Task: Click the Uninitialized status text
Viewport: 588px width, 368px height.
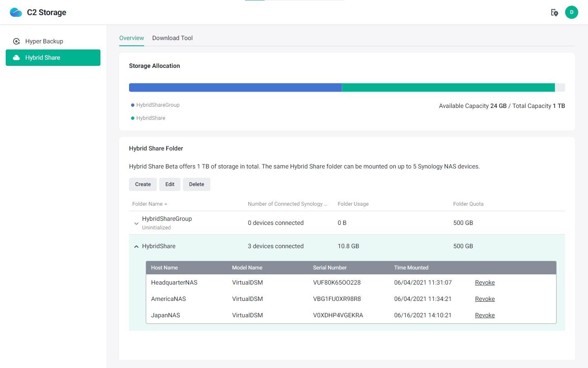Action: (156, 228)
